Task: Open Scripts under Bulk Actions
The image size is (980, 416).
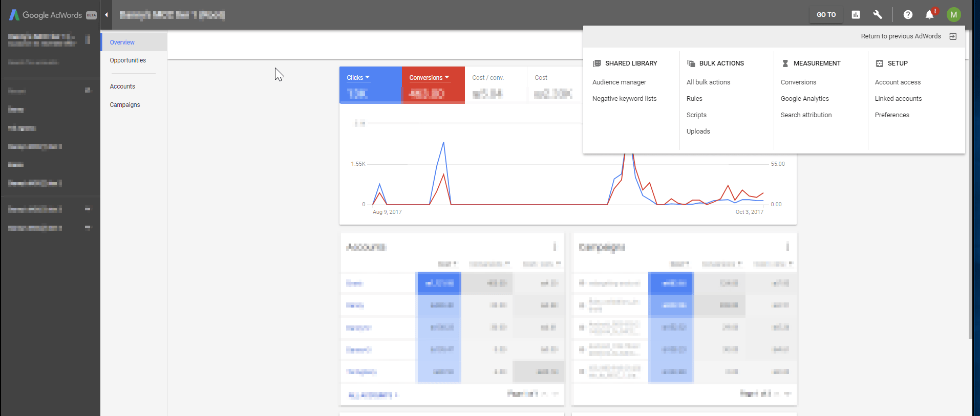Action: click(x=696, y=115)
